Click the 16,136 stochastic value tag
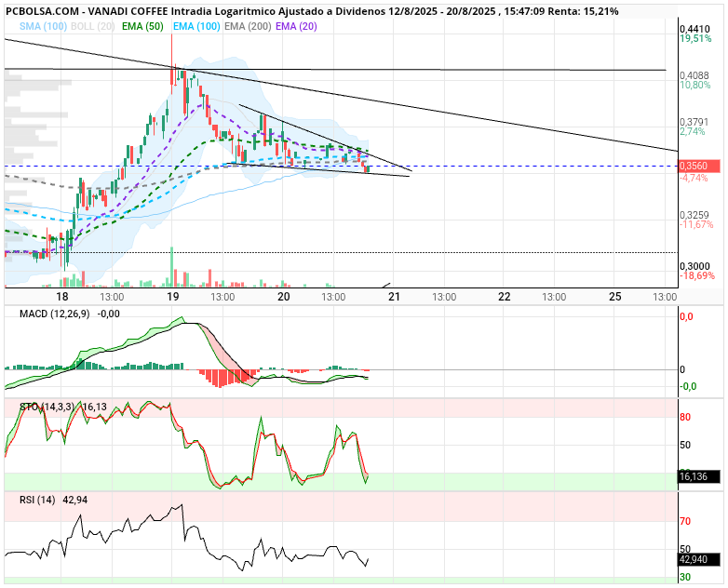 (x=699, y=476)
